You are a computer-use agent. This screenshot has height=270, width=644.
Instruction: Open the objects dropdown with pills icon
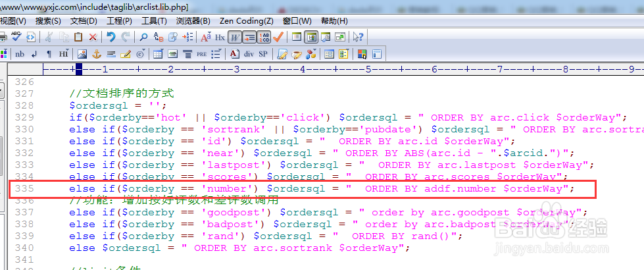[x=311, y=54]
